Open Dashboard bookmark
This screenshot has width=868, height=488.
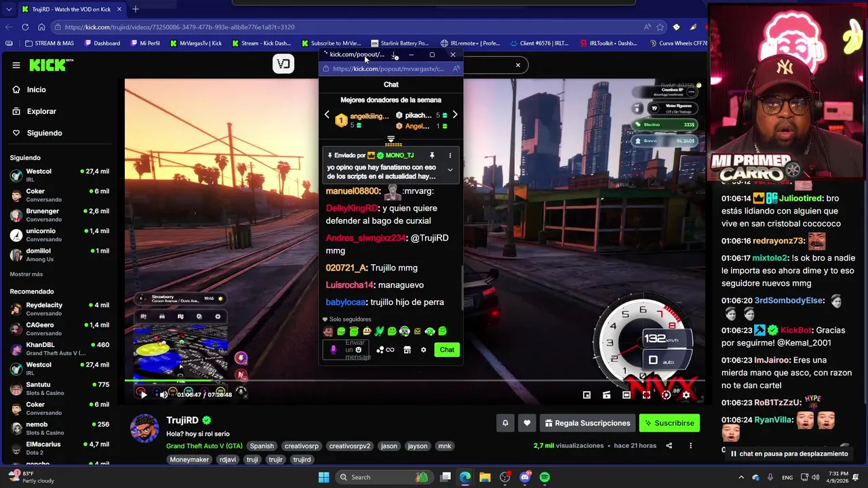tap(102, 43)
